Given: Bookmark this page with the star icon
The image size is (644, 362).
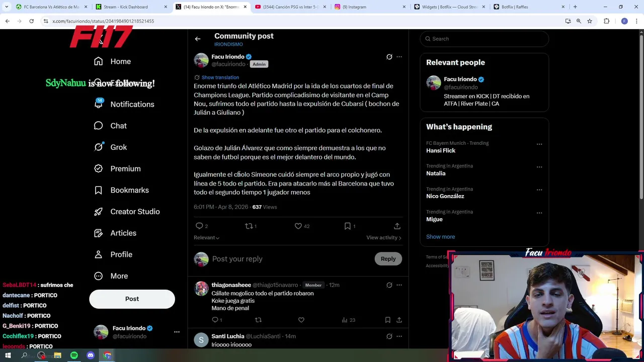Looking at the screenshot, I should click(590, 21).
